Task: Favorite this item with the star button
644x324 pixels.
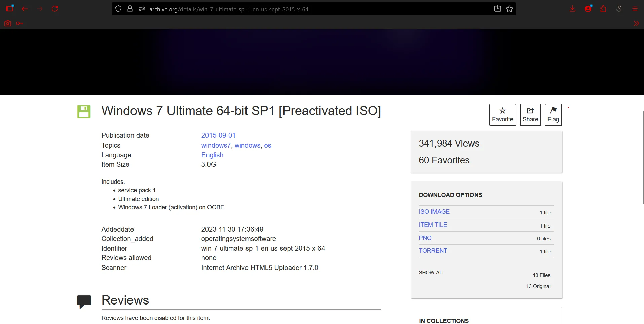Action: pos(502,115)
